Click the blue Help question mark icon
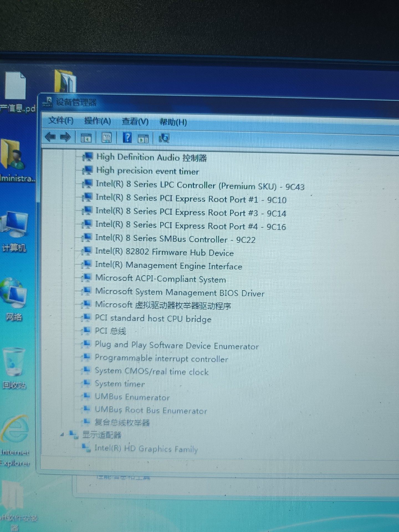 pyautogui.click(x=127, y=138)
